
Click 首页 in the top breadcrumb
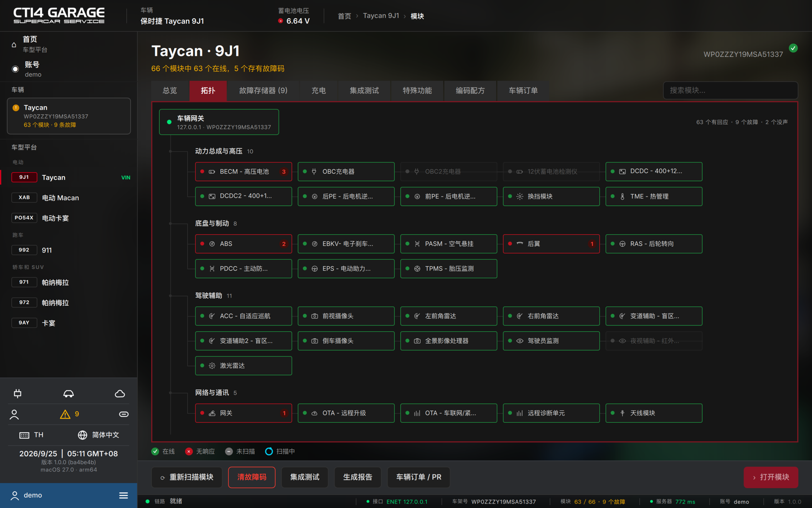click(345, 16)
